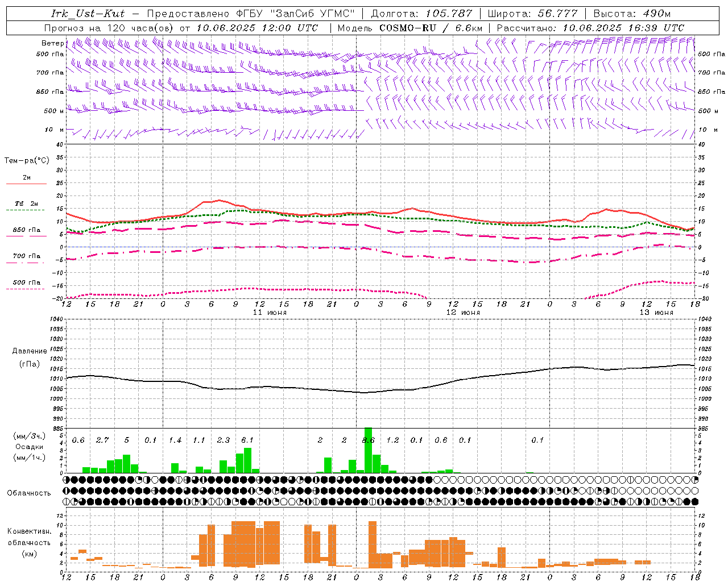Click the 2.7 precipitation total
The width and height of the screenshot is (728, 582).
[x=102, y=440]
